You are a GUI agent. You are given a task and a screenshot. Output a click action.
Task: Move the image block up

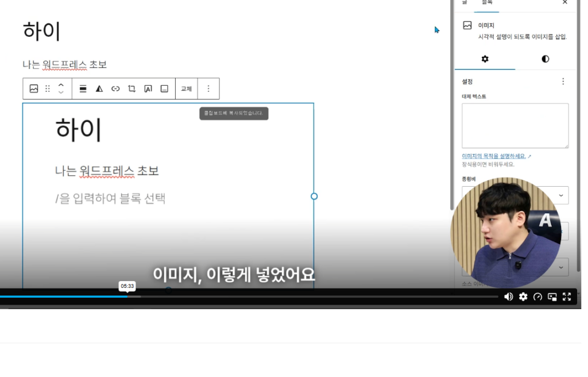(61, 85)
